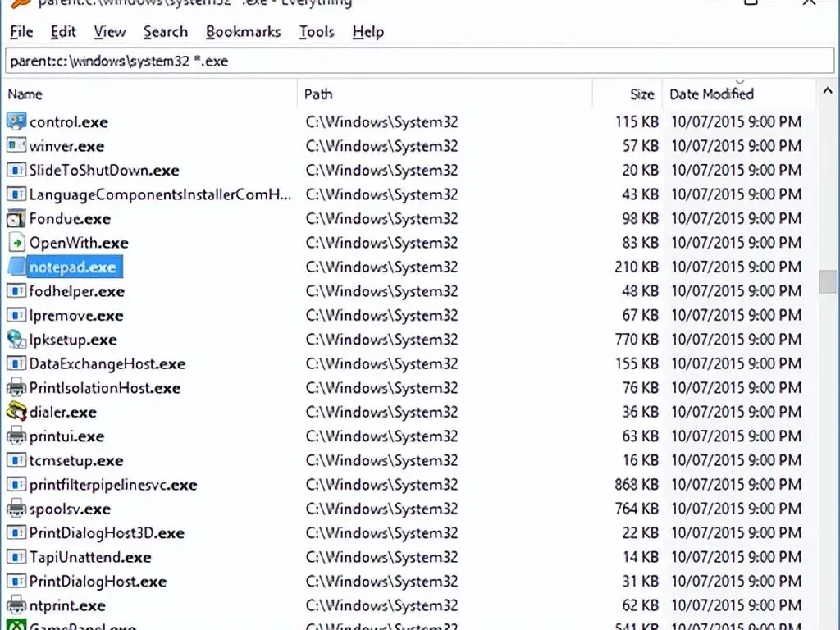The image size is (840, 630).
Task: Open the Bookmarks menu
Action: pyautogui.click(x=243, y=32)
